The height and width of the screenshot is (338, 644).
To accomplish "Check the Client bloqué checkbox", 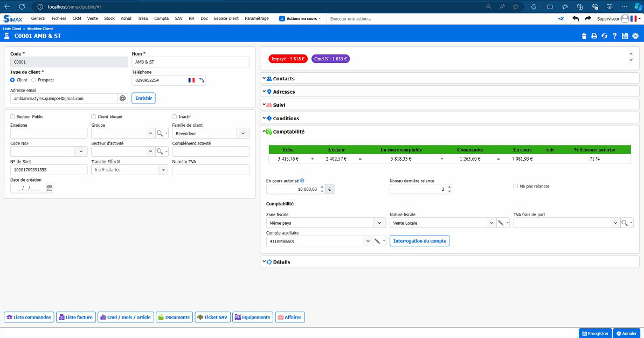I will pyautogui.click(x=93, y=116).
